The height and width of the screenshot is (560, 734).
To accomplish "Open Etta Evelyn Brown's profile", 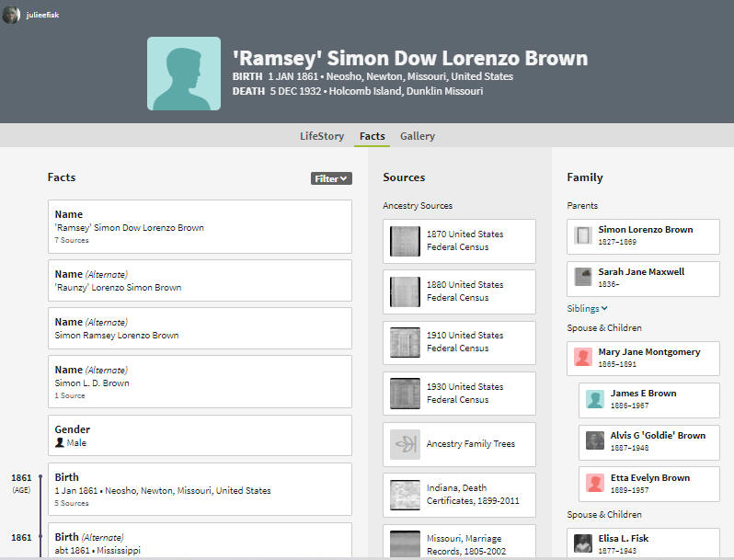I will pyautogui.click(x=649, y=485).
